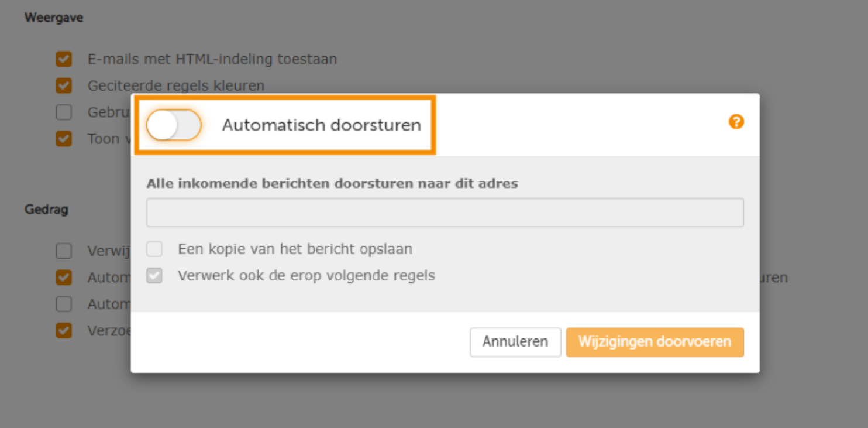Check the checkbox next to 'Gebru...'
This screenshot has height=428, width=868.
click(63, 112)
